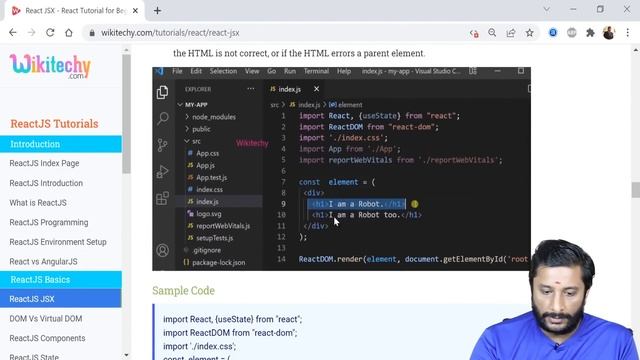Click the element breadcrumb symbol

346,105
